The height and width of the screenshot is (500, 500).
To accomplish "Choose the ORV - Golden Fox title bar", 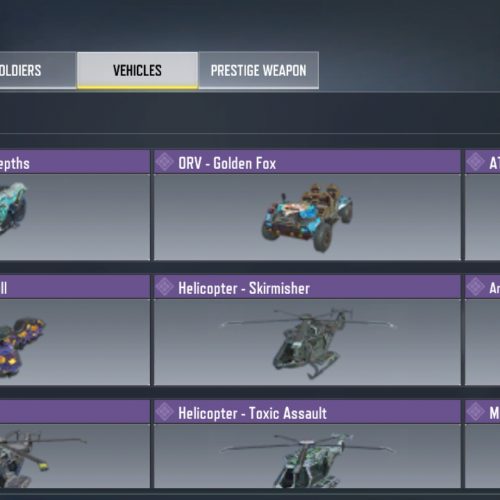I will point(307,162).
